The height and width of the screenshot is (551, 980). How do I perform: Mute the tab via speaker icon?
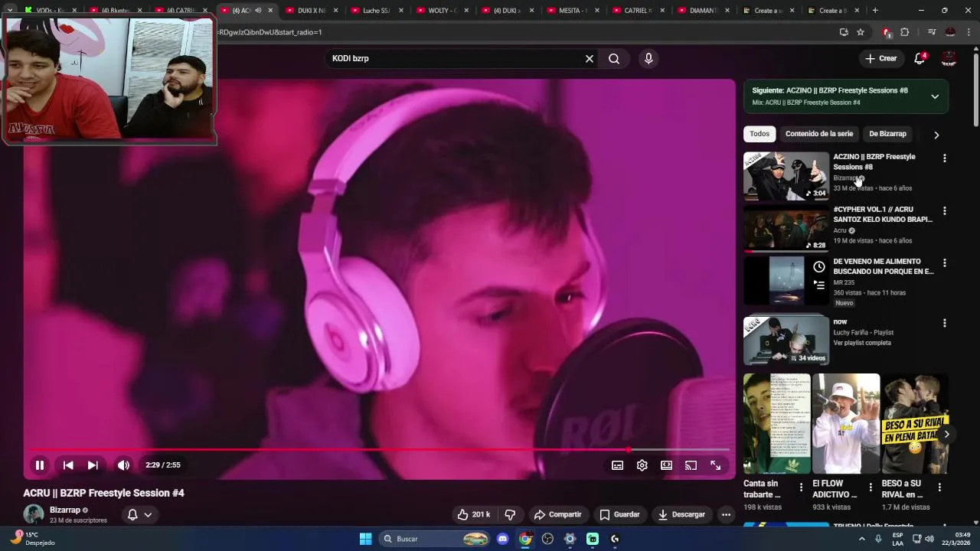pyautogui.click(x=258, y=11)
